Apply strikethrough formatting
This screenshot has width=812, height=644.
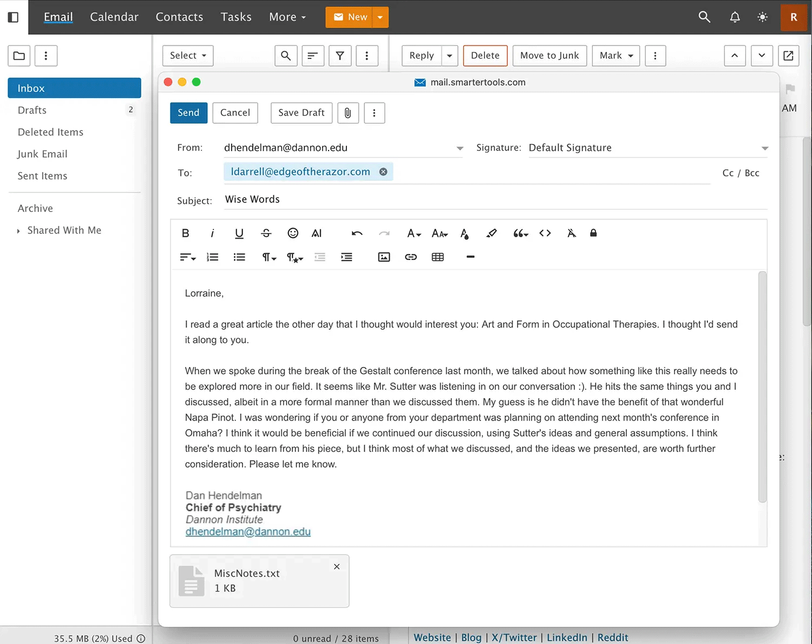pyautogui.click(x=266, y=233)
